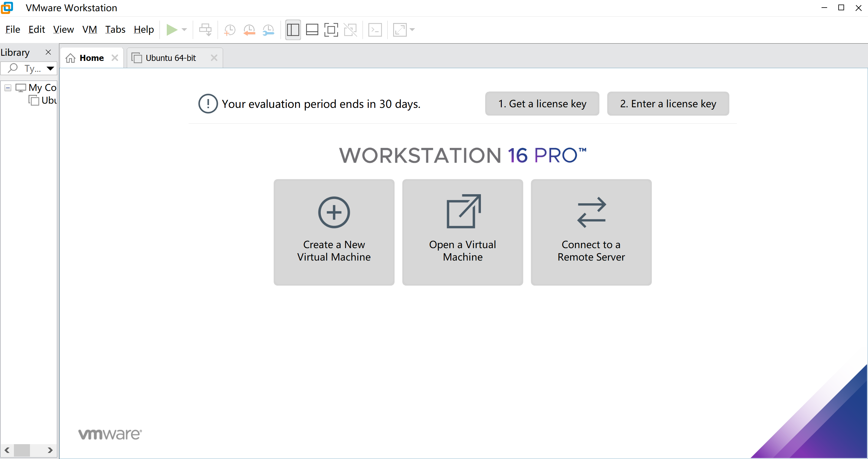The image size is (868, 459).
Task: Show the thumbnail bar
Action: coord(312,30)
